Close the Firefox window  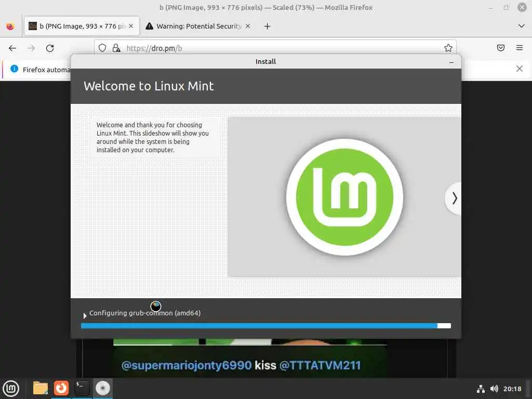[x=522, y=7]
